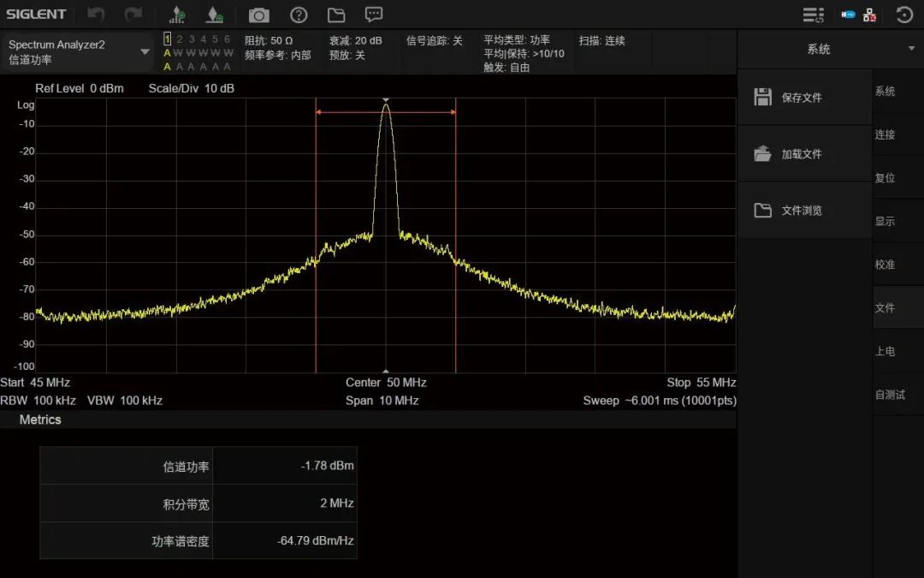This screenshot has width=924, height=578.
Task: Open file manager folder icon in top toolbar
Action: (336, 15)
